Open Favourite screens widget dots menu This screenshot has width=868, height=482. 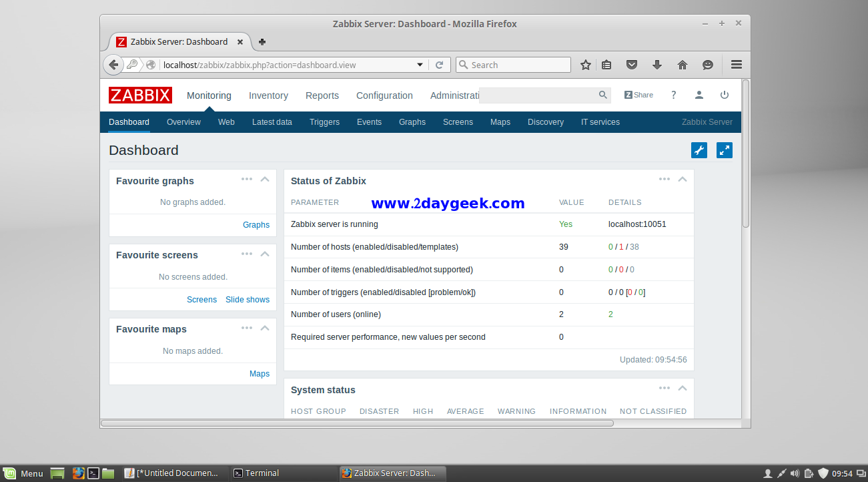point(247,254)
